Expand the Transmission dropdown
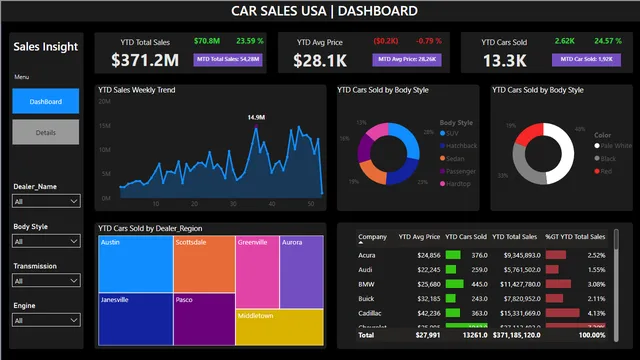The height and width of the screenshot is (360, 640). [46, 281]
